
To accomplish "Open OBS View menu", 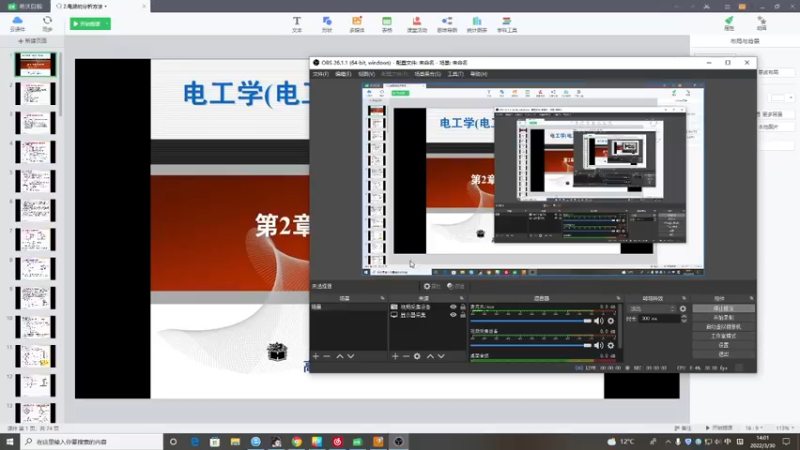I will tap(366, 74).
